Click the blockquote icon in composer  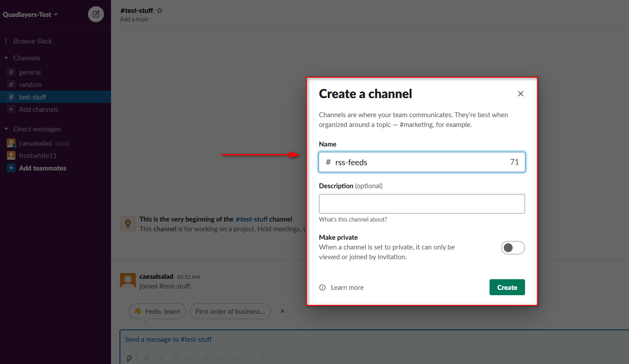[249, 358]
